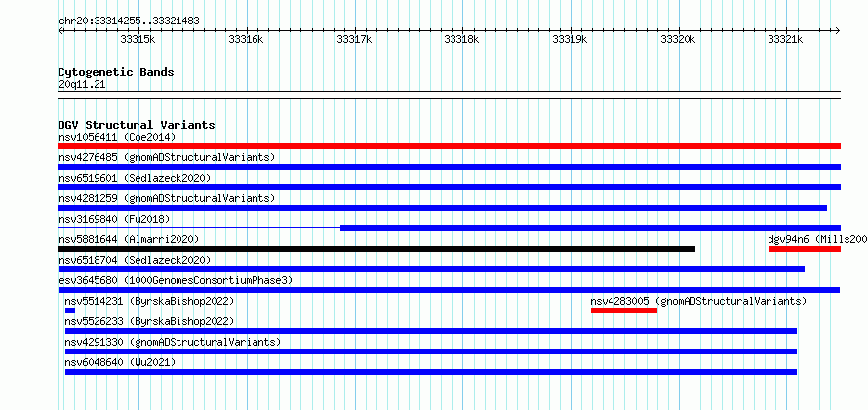
Task: Click the chr20:33314255..33321483 coordinate text
Action: 129,21
